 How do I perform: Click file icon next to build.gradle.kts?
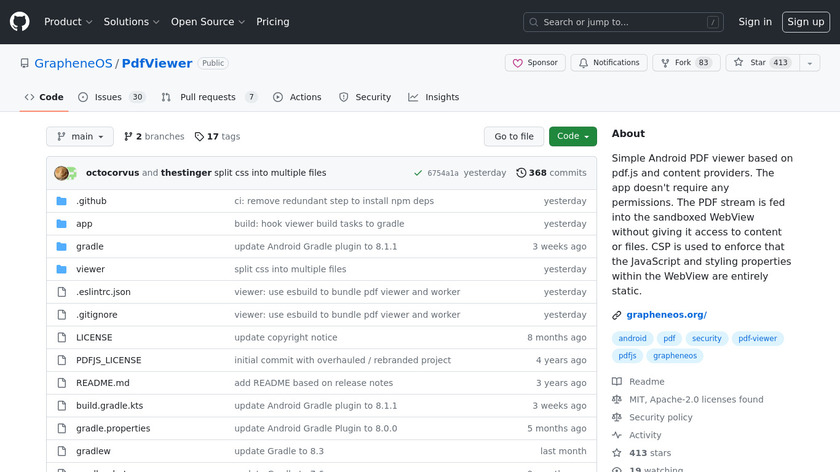(62, 406)
